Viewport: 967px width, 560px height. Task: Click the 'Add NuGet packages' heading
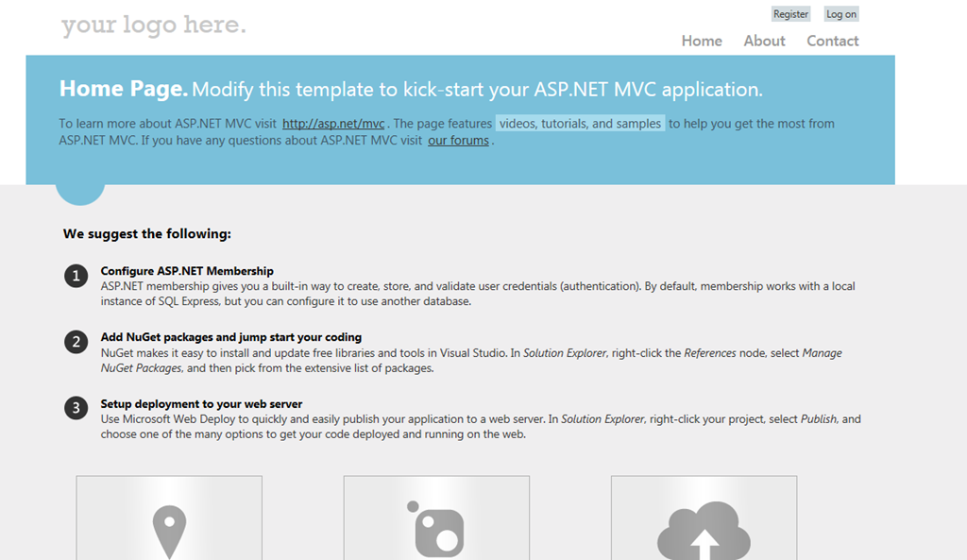(231, 337)
